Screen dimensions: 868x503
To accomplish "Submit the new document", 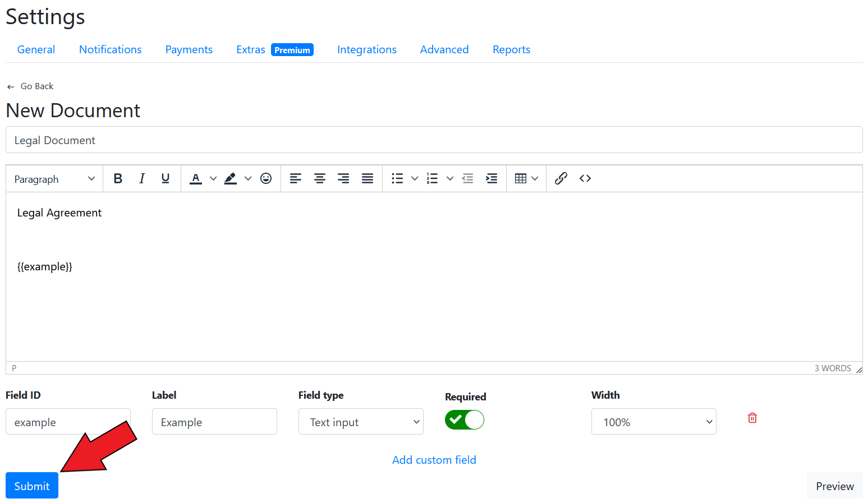I will click(x=32, y=486).
